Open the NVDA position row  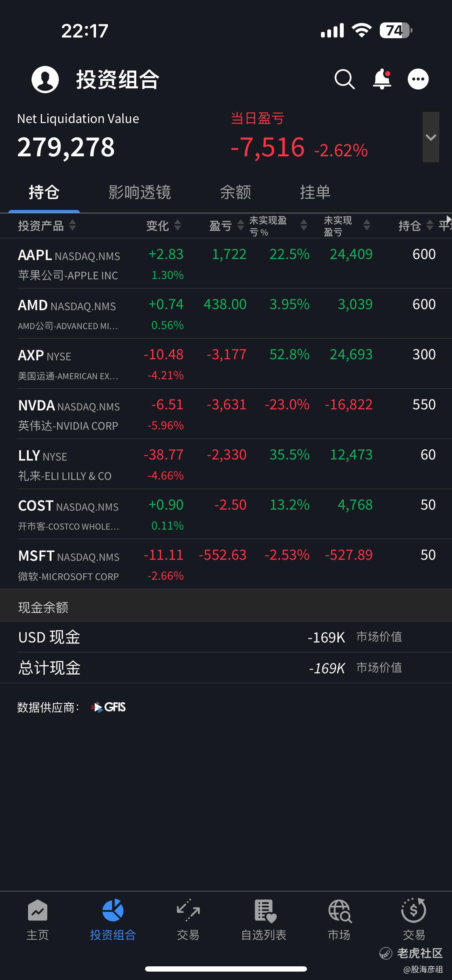pos(226,414)
